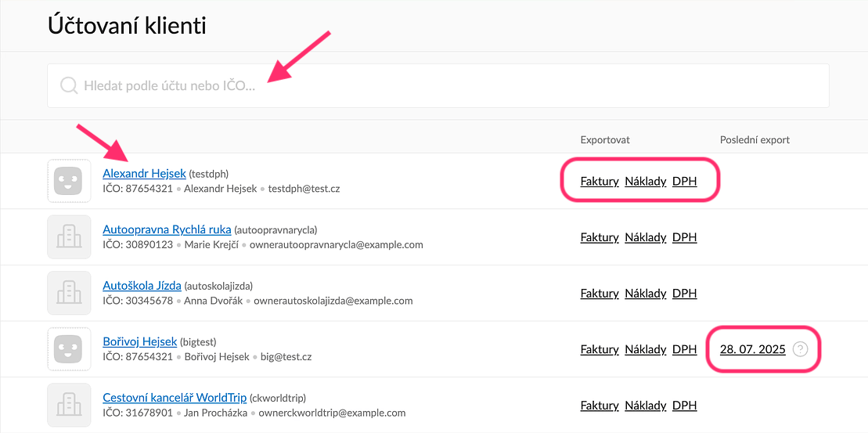Open the last export dated 28. 07. 2025

753,349
